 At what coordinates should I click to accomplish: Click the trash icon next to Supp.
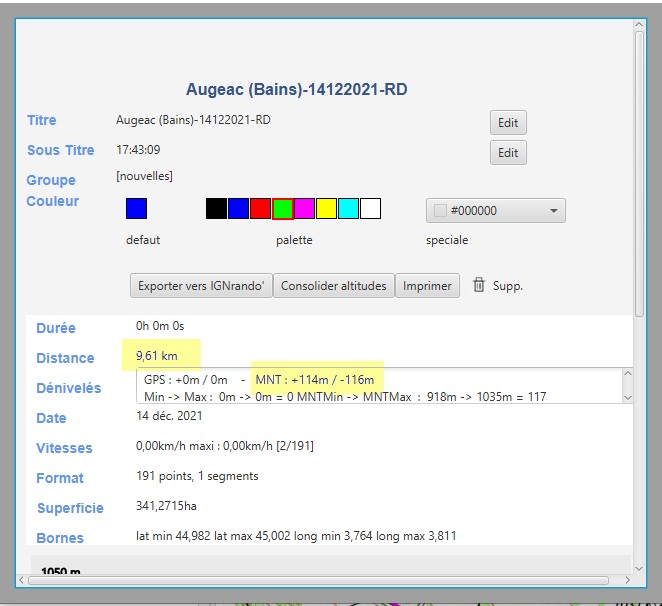coord(479,285)
